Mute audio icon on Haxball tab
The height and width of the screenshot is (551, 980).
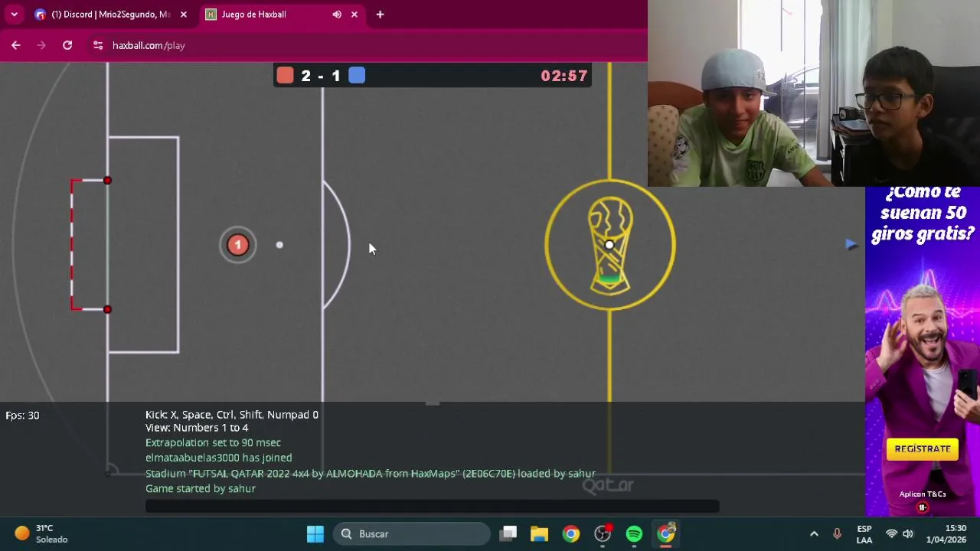[337, 15]
